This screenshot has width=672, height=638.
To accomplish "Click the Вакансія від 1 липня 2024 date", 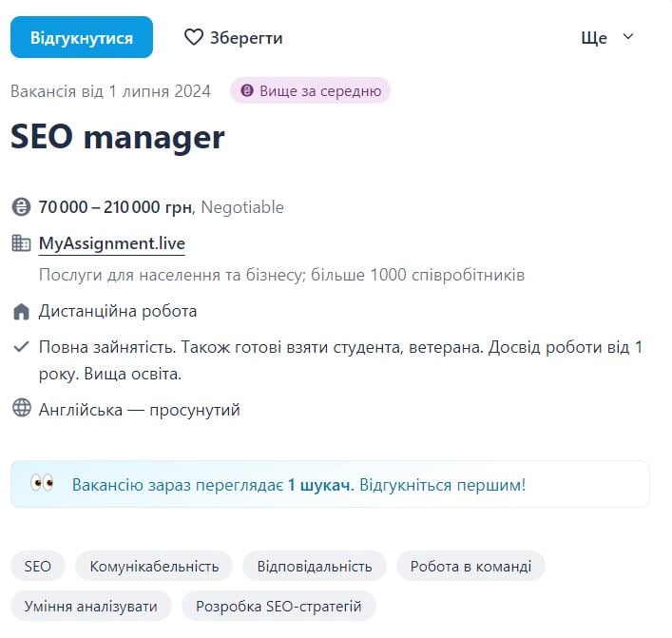I will click(110, 91).
